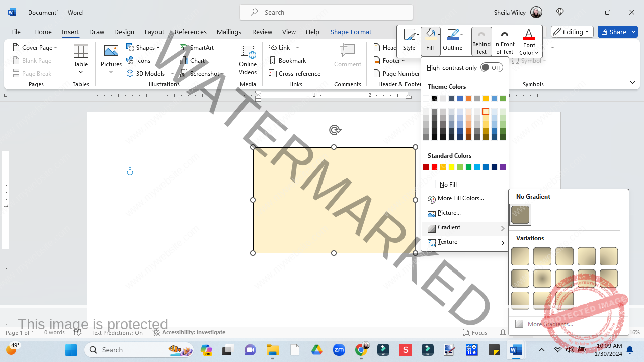Select No Fill option
Viewport: 644px width, 362px height.
click(x=465, y=185)
